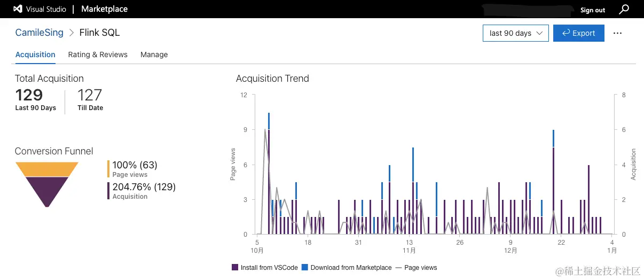Image resolution: width=644 pixels, height=280 pixels.
Task: Click the '22' x-axis date label
Action: [x=561, y=243]
